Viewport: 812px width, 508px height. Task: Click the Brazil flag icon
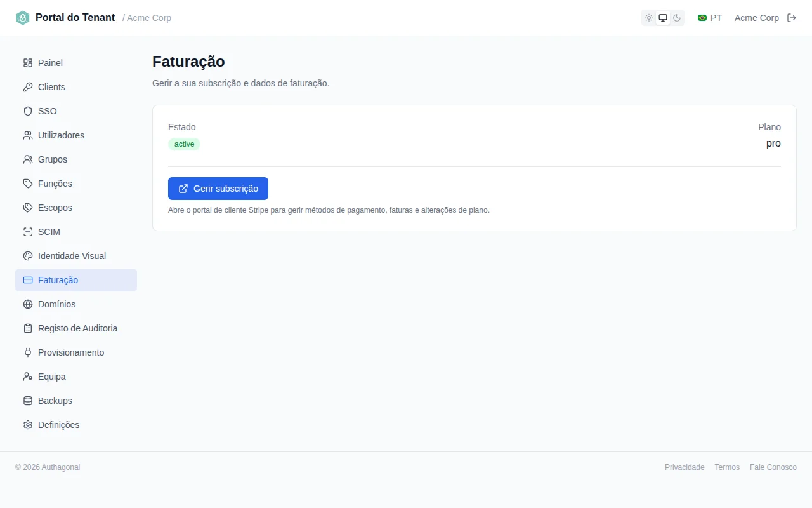tap(702, 18)
